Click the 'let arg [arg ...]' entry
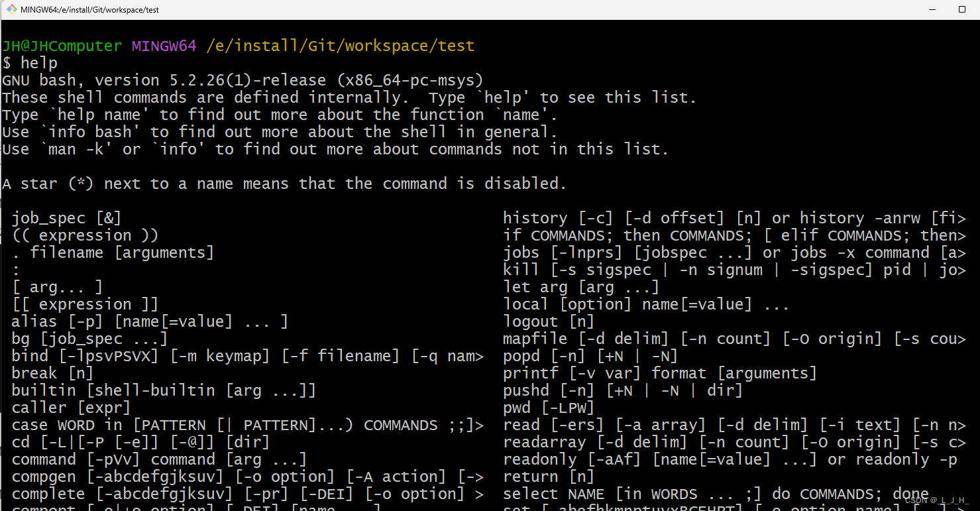 (581, 287)
